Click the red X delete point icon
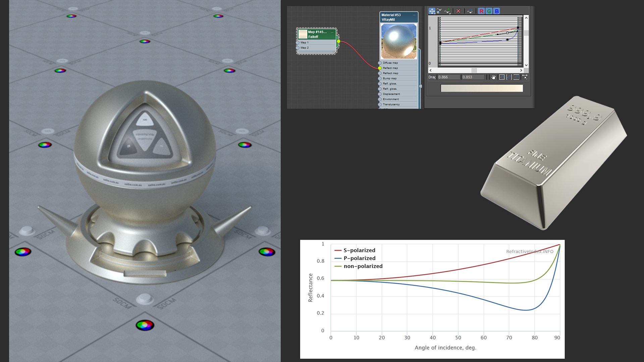Viewport: 644px width, 362px height. [458, 11]
